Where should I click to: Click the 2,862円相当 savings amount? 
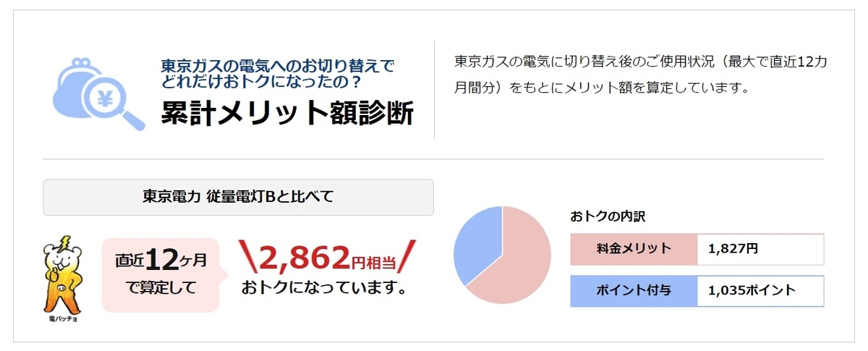click(328, 256)
